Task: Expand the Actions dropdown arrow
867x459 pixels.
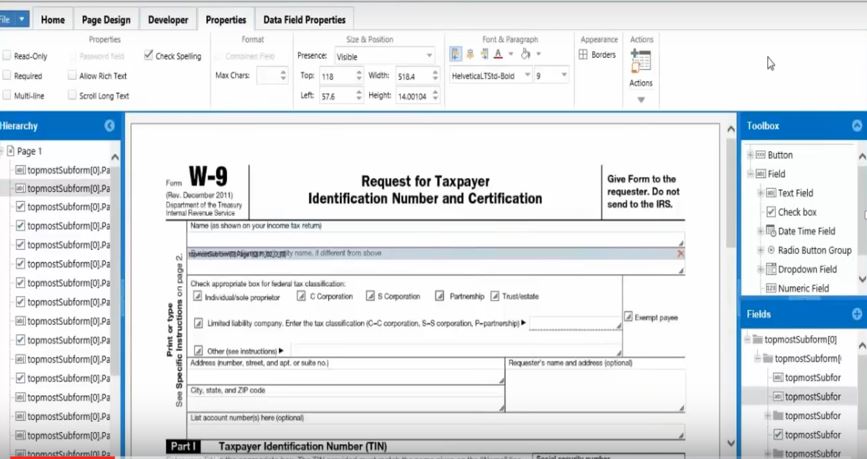Action: 641,100
